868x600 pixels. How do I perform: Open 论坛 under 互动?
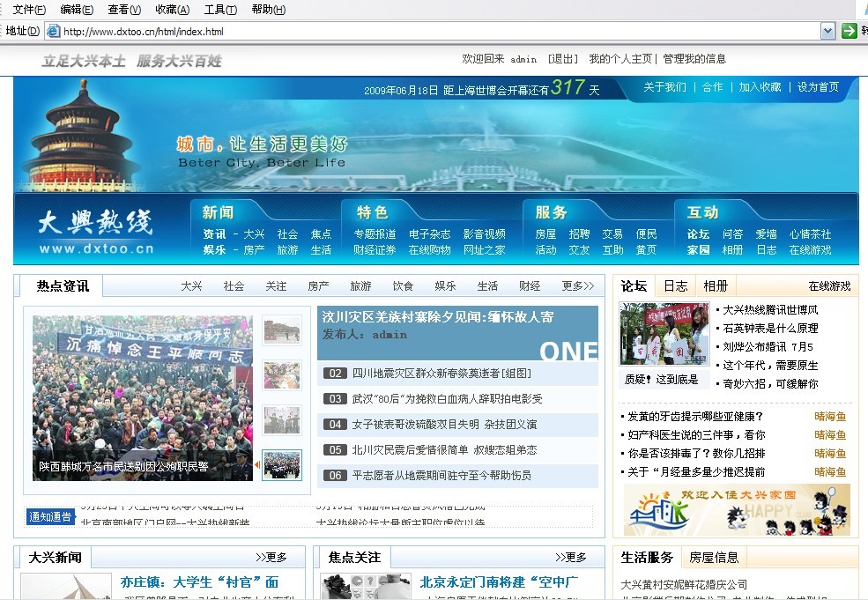point(698,234)
